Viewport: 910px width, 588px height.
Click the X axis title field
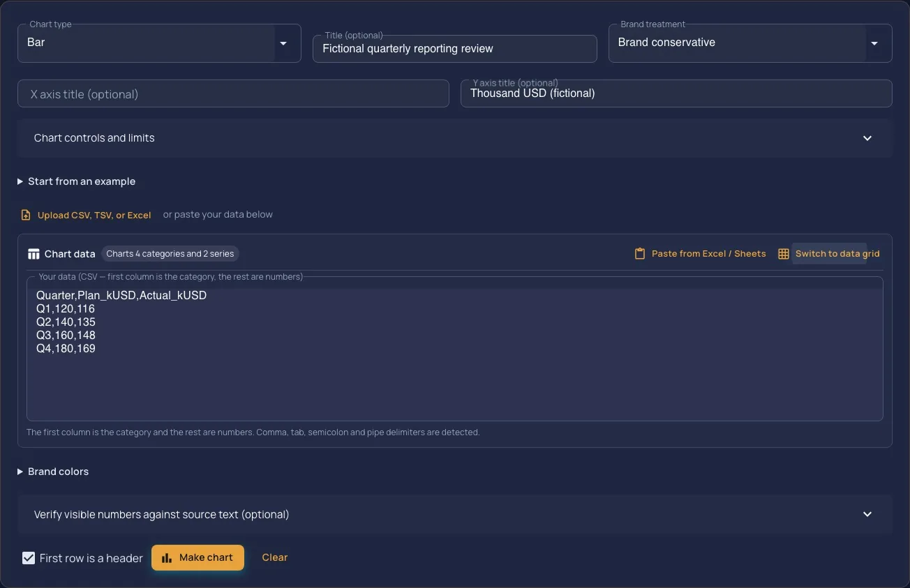coord(233,93)
